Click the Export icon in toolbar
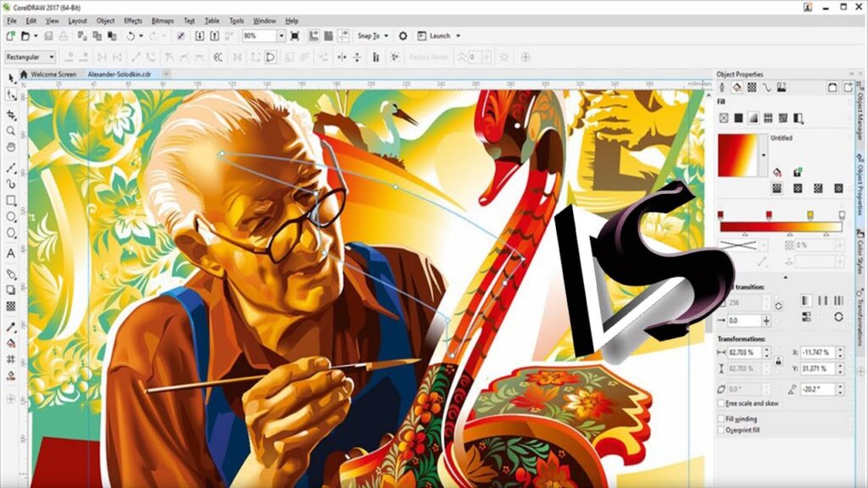The width and height of the screenshot is (868, 488). point(214,36)
